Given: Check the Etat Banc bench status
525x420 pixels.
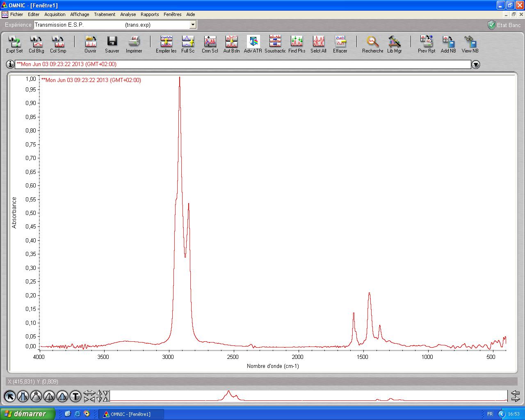Looking at the screenshot, I should click(504, 25).
